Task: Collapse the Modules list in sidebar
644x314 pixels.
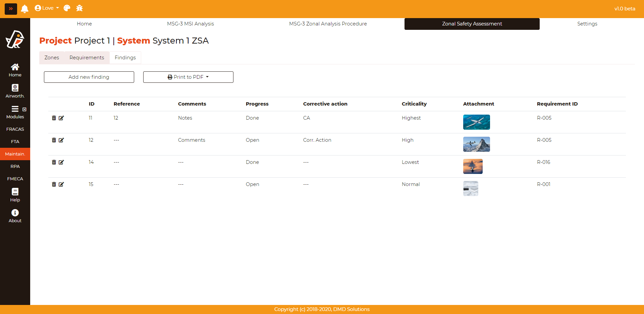Action: [x=24, y=109]
